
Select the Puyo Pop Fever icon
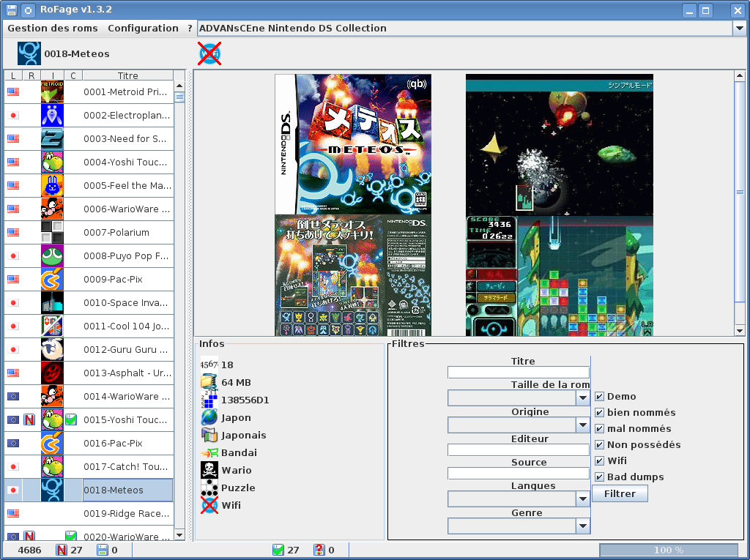(x=52, y=256)
